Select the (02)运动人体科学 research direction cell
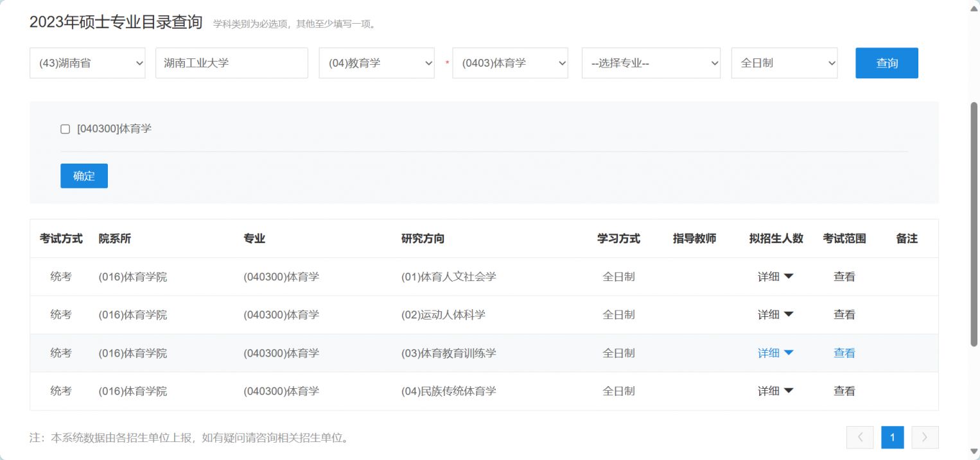The image size is (980, 460). pos(443,314)
